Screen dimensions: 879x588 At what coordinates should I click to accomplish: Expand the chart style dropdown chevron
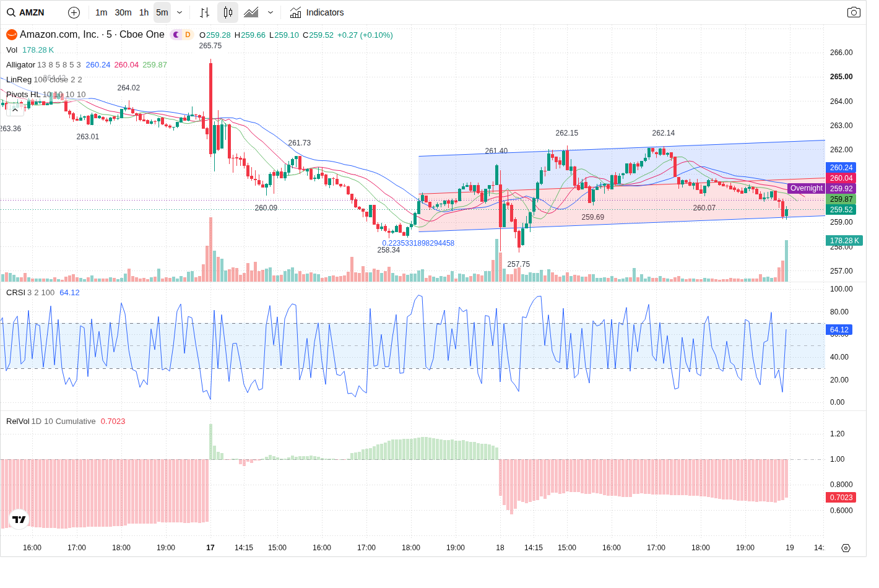tap(271, 12)
